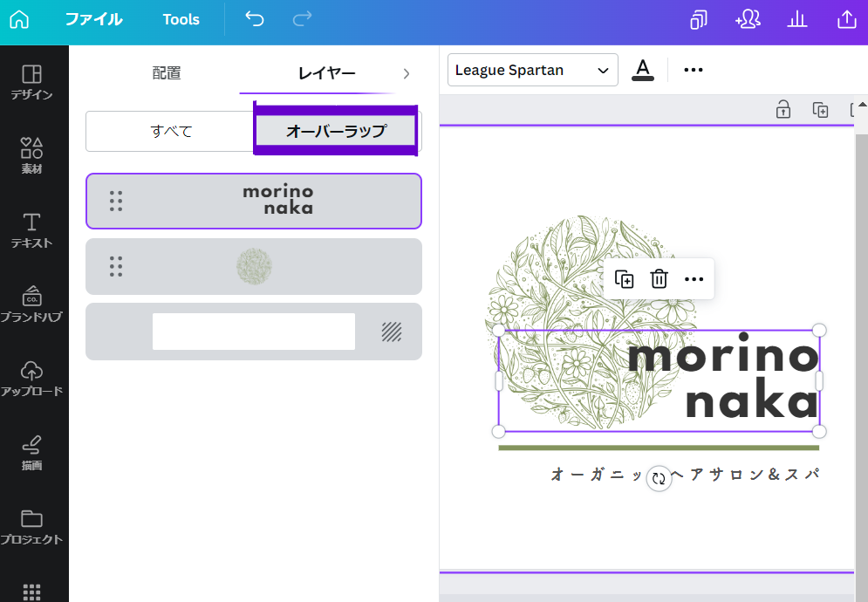Click the rotate handle below the text box
This screenshot has width=868, height=602.
pyautogui.click(x=659, y=478)
